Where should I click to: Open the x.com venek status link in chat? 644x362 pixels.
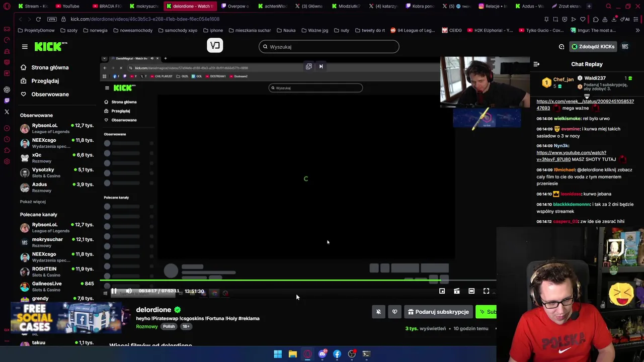[585, 105]
